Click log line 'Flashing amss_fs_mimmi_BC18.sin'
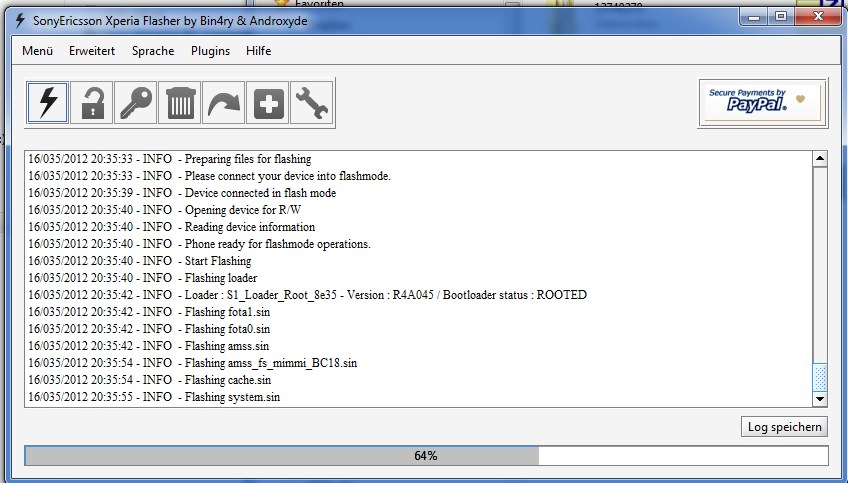Image resolution: width=848 pixels, height=483 pixels. [x=193, y=363]
